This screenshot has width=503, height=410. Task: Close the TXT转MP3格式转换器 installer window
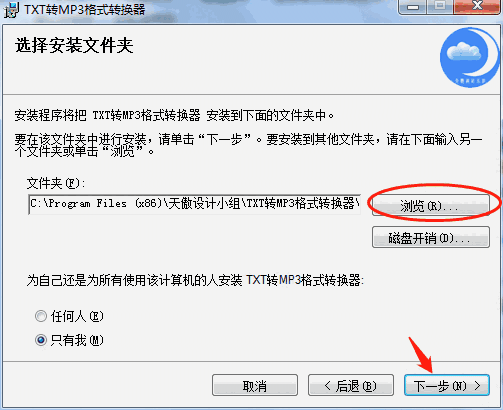(x=477, y=6)
